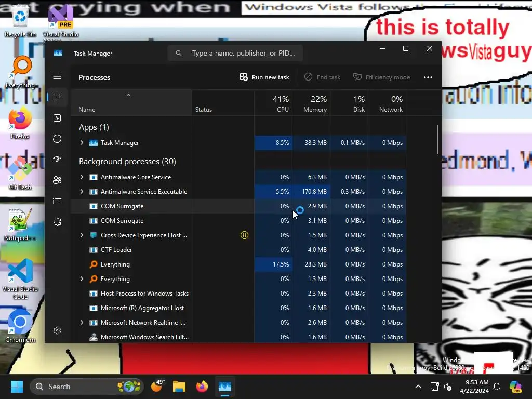Open Details page sidebar icon

tap(57, 201)
